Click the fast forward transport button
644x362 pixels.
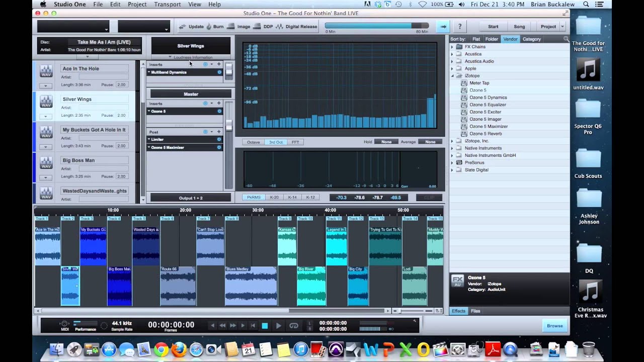tap(233, 326)
